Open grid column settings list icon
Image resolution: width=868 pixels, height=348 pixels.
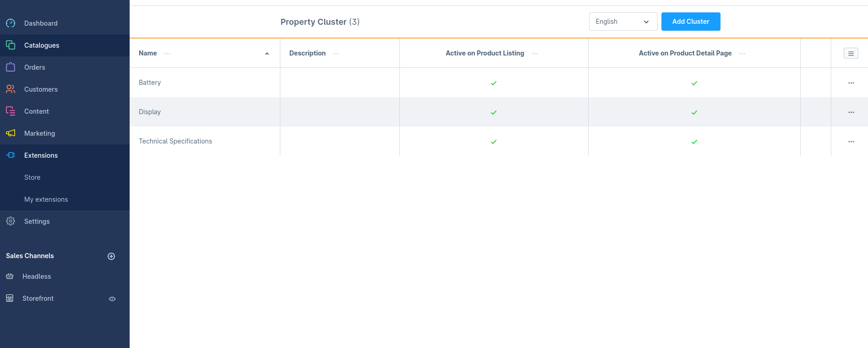point(851,54)
